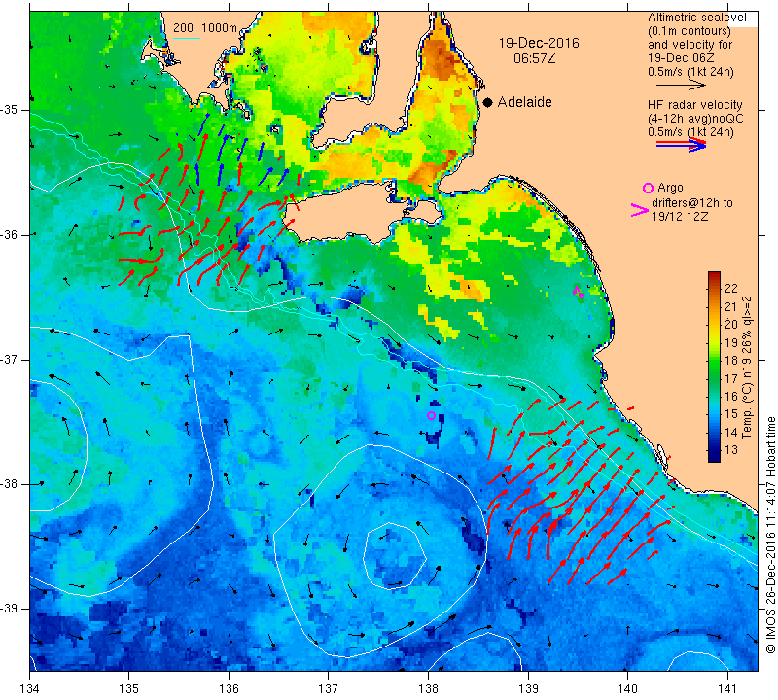Screen dimensions: 778x700
Task: Click the 22 label on the temperature scale
Action: click(x=731, y=288)
